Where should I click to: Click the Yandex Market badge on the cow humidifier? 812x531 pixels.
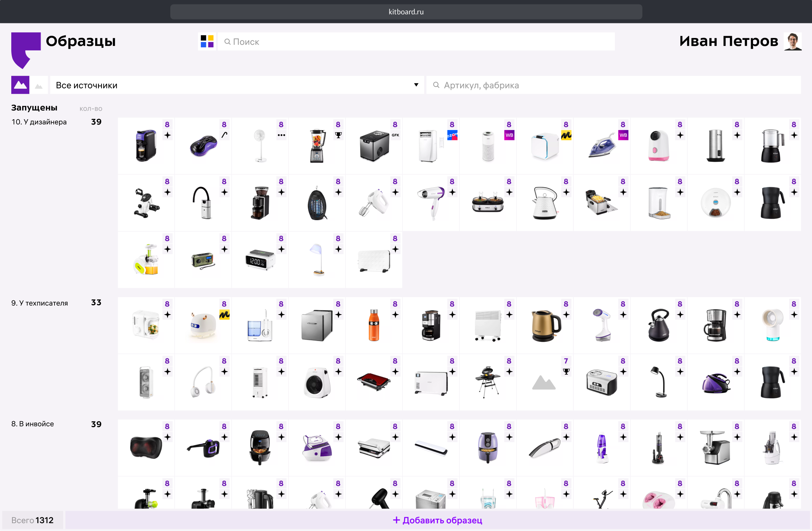(x=224, y=315)
